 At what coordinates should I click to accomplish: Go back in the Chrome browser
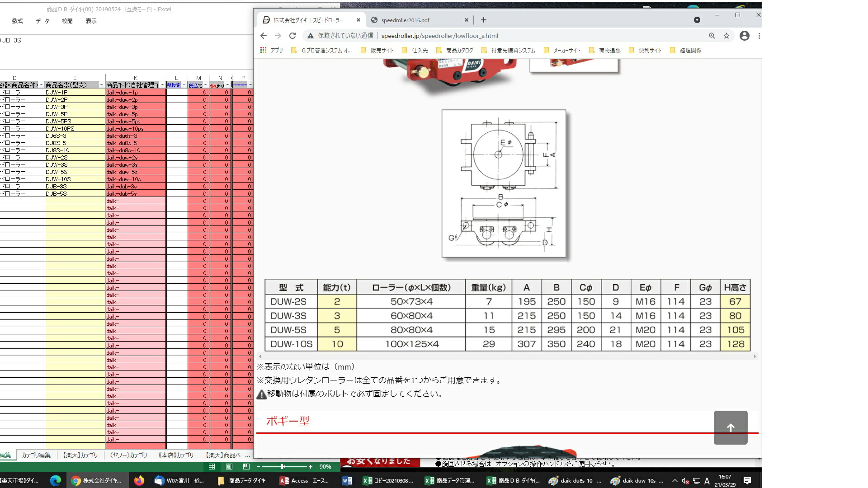(x=264, y=36)
